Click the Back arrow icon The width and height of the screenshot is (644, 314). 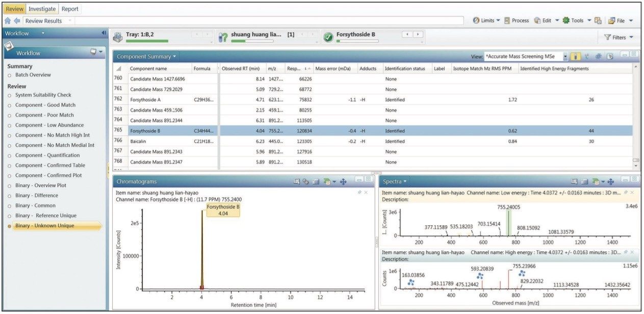tap(16, 21)
